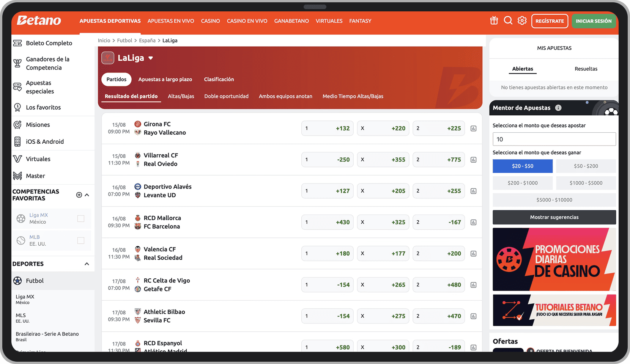
Task: Open Misiones target icon
Action: 17,125
